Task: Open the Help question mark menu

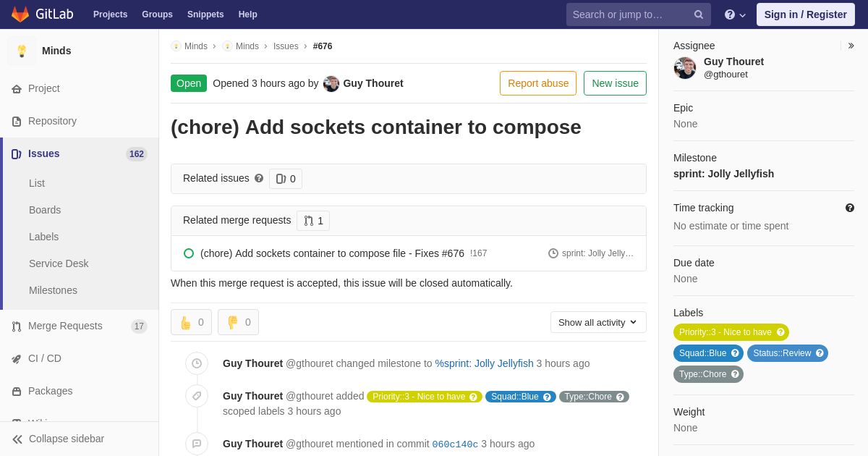Action: pos(735,14)
